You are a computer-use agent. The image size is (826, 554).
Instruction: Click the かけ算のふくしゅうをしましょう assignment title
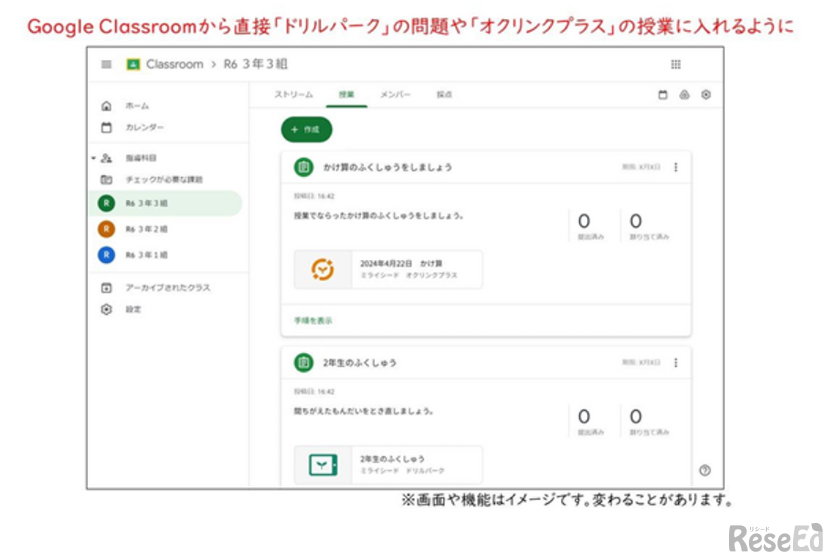388,167
